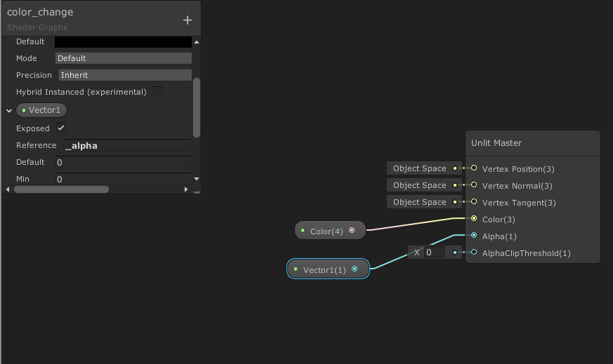Click the Vertex Position(3) input port
The height and width of the screenshot is (364, 613).
(474, 168)
